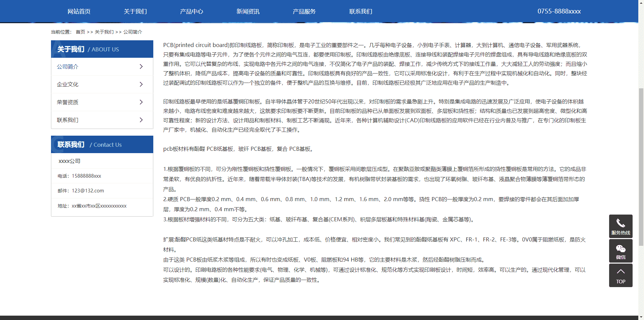Open 公司简介 in the sidebar menu
644x320 pixels.
point(102,66)
